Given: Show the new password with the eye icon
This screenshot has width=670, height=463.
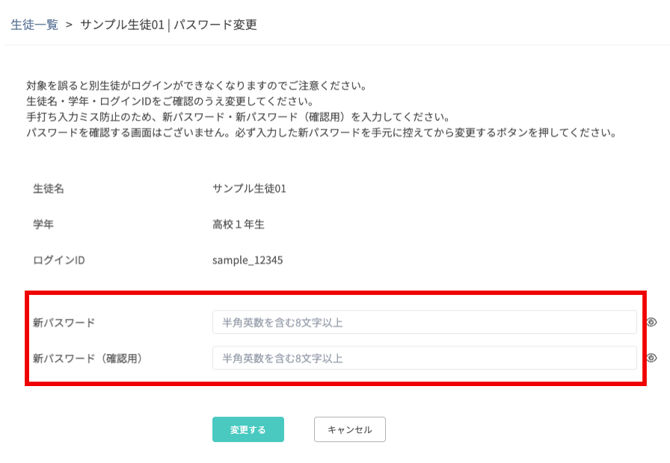Looking at the screenshot, I should [x=651, y=322].
